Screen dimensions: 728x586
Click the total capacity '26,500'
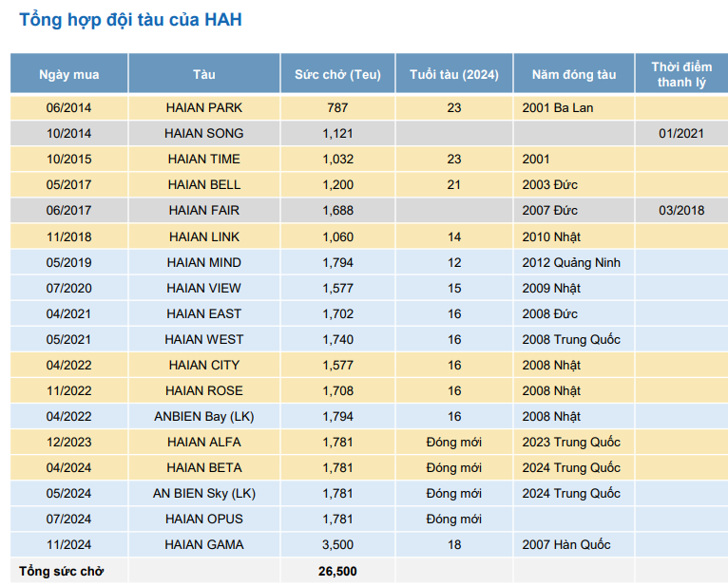(x=337, y=571)
